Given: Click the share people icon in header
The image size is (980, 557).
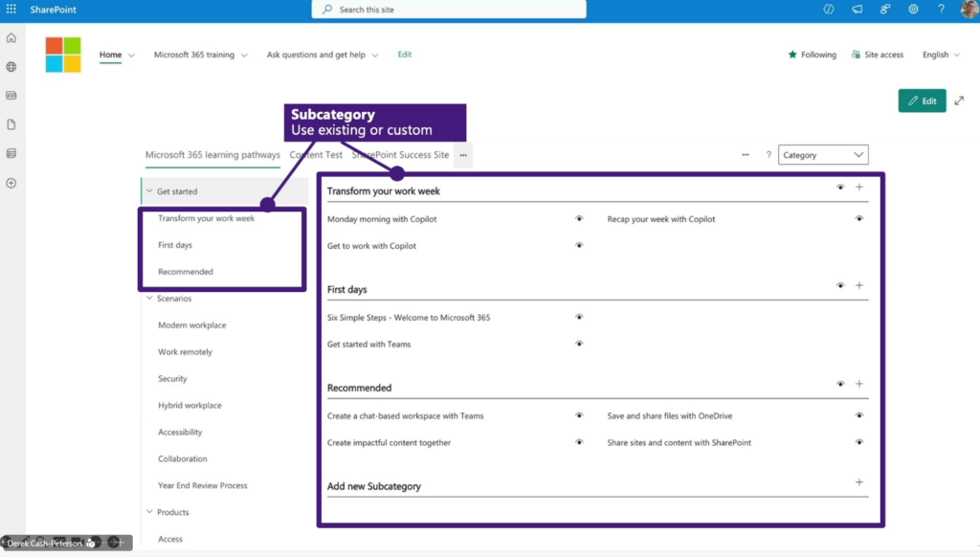Looking at the screenshot, I should coord(885,10).
